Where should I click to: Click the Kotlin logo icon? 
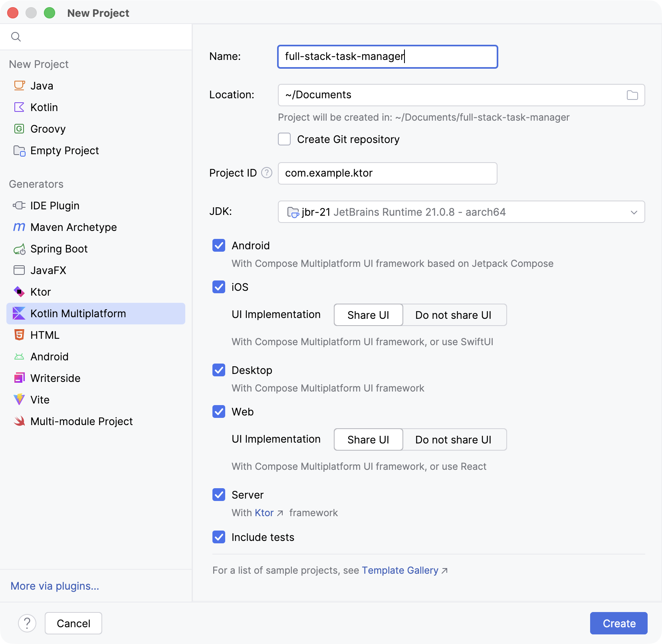(x=19, y=107)
